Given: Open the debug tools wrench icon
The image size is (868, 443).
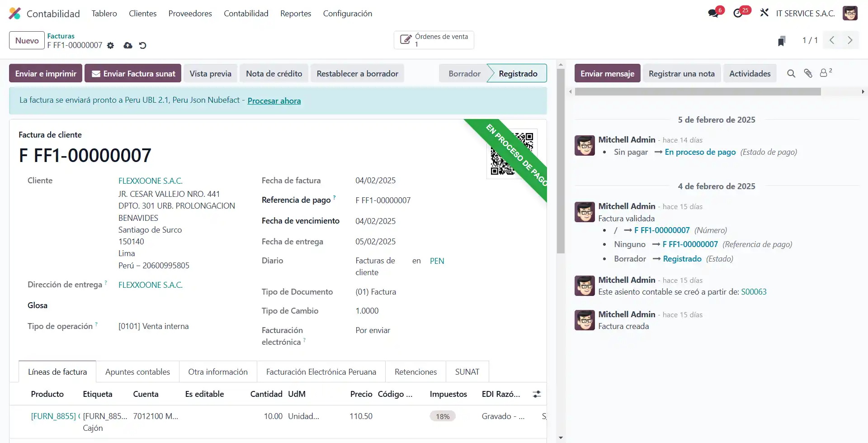Looking at the screenshot, I should 764,13.
